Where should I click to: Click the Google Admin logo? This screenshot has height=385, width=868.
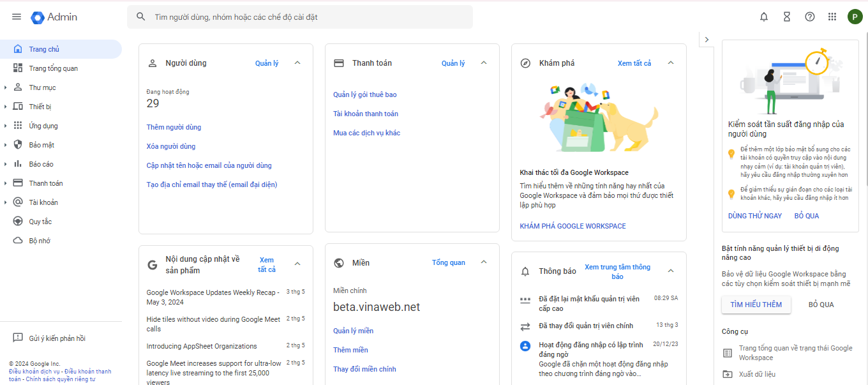click(x=54, y=17)
